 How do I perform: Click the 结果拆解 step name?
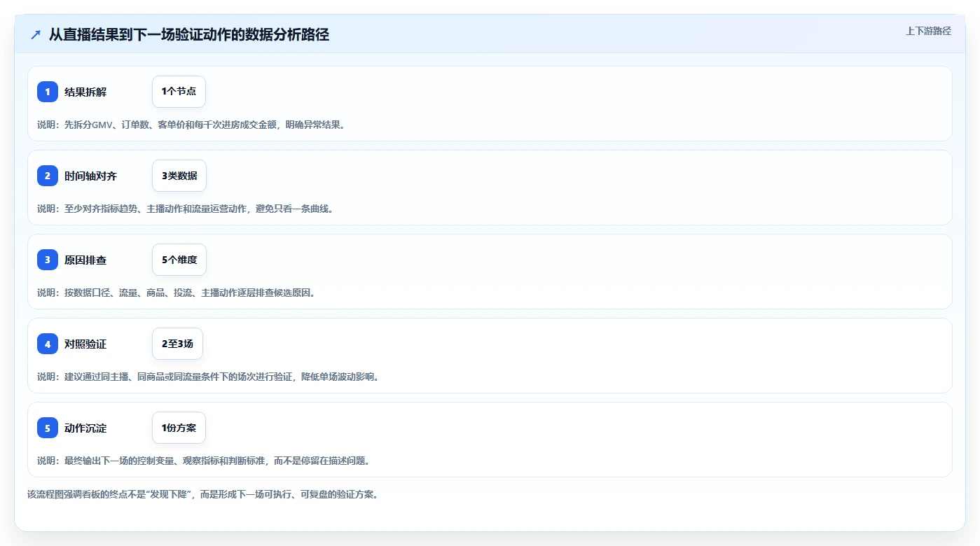click(x=85, y=92)
